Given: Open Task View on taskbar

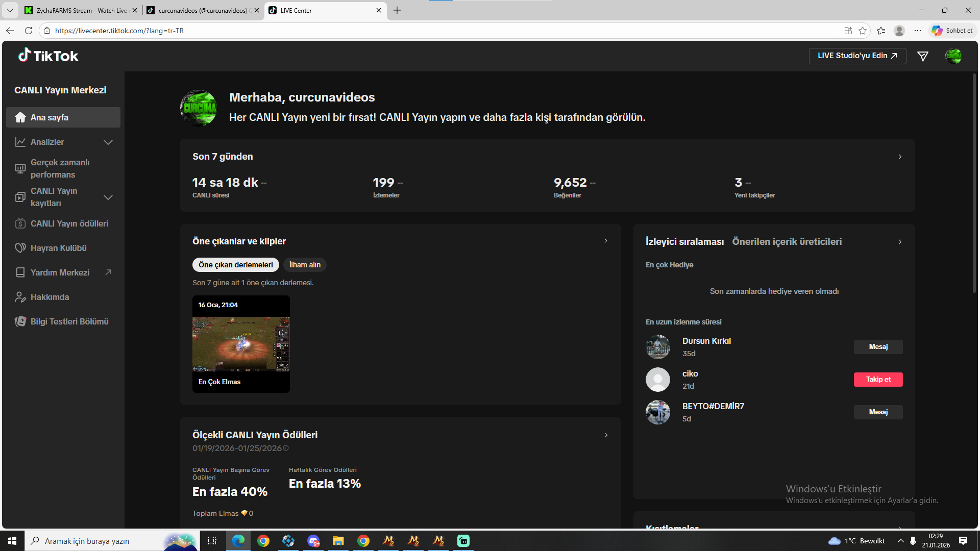Looking at the screenshot, I should click(x=212, y=541).
